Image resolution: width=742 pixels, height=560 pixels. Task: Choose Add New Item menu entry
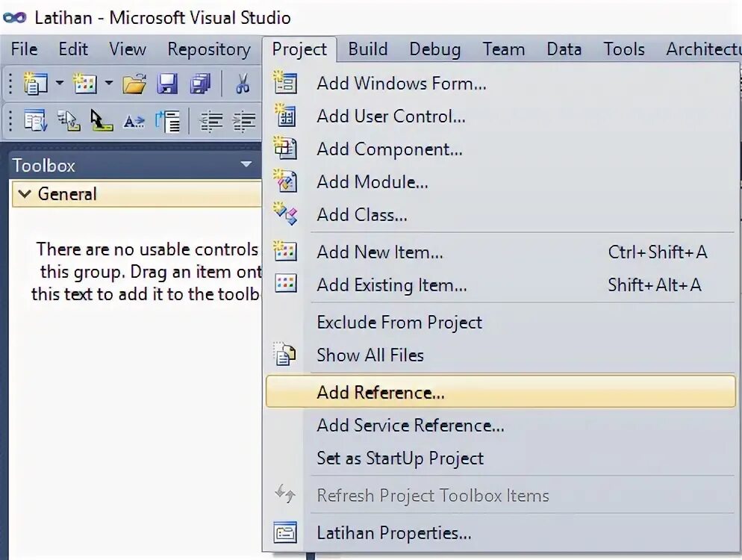(x=501, y=252)
